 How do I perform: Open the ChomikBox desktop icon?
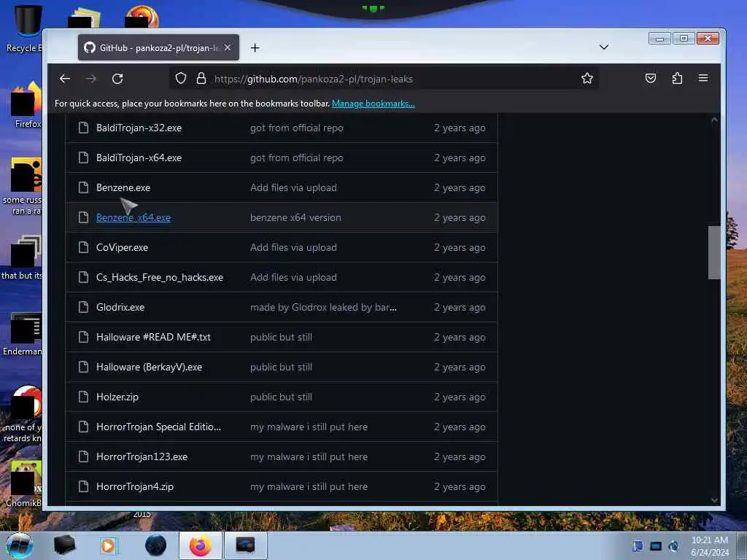pyautogui.click(x=24, y=483)
